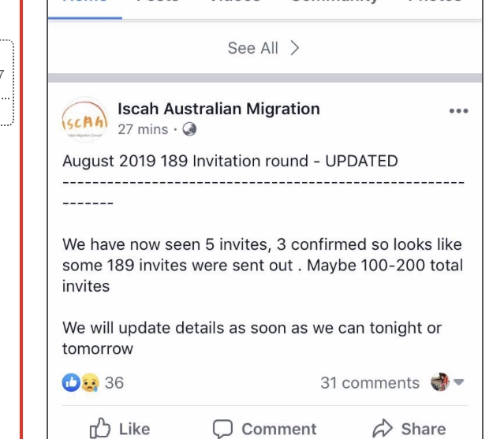Open the Iscah Australian Migration page name

[218, 110]
